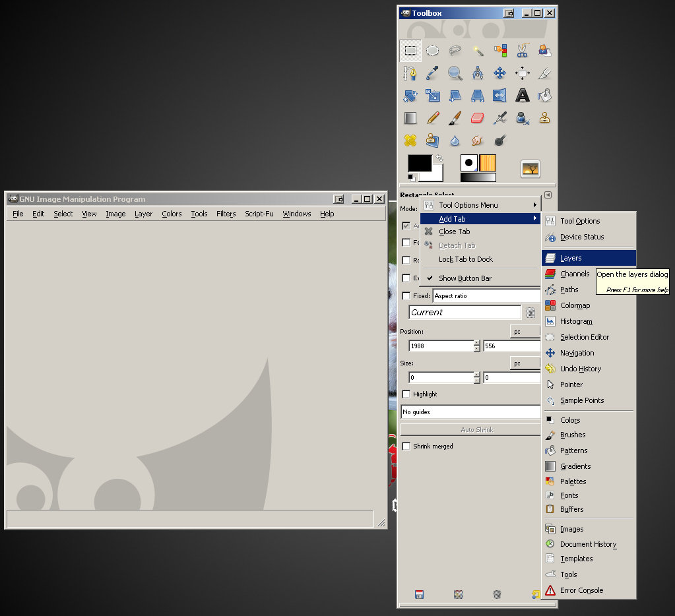Select the Free Select lasso tool

point(455,51)
